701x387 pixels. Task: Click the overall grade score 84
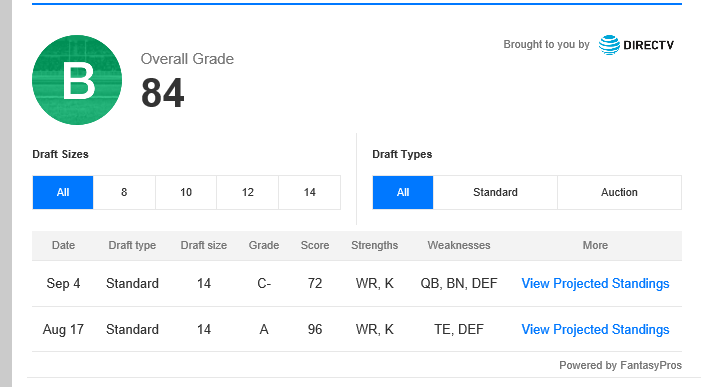coord(163,93)
